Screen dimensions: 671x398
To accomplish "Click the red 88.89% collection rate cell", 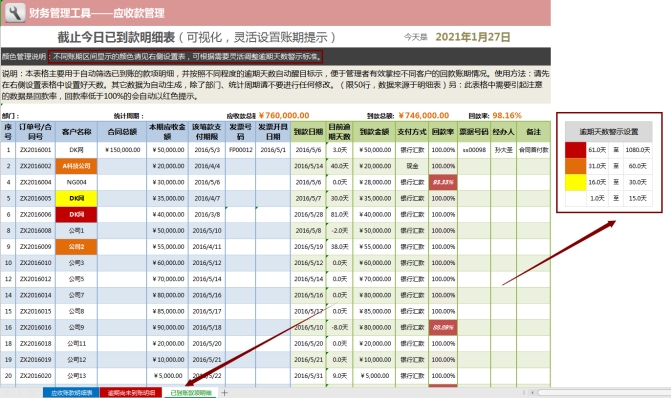I will 443,327.
